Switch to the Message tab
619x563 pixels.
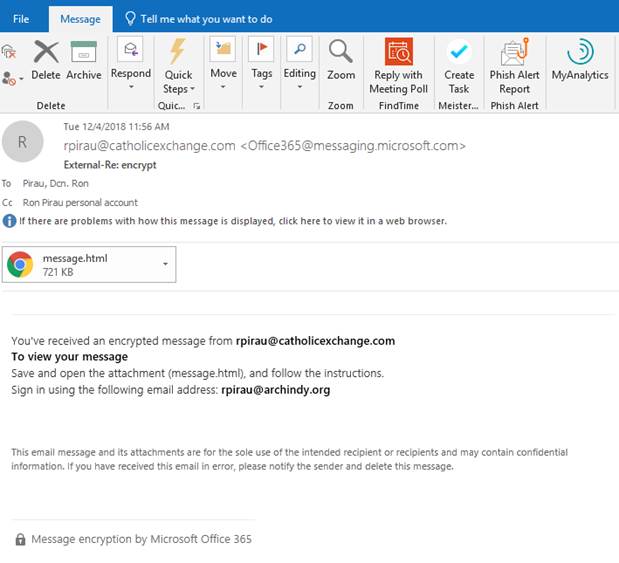(x=80, y=19)
